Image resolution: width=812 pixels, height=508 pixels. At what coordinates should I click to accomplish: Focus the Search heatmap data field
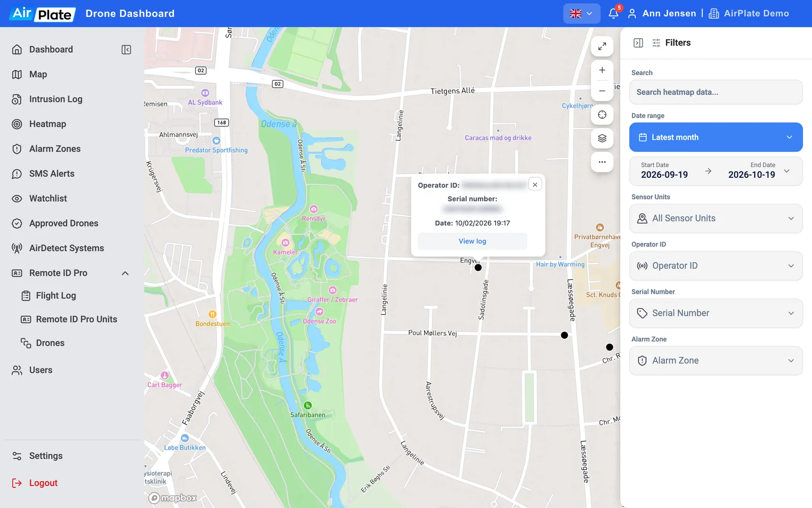716,92
